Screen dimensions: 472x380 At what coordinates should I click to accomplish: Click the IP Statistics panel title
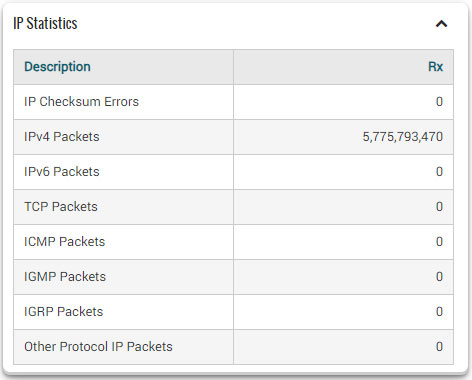click(x=45, y=23)
